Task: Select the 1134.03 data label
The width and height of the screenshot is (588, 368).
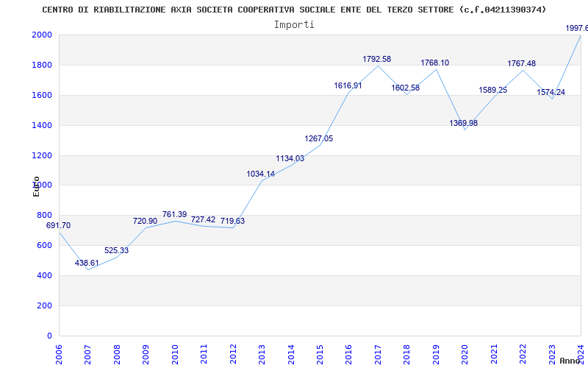Action: pyautogui.click(x=290, y=158)
